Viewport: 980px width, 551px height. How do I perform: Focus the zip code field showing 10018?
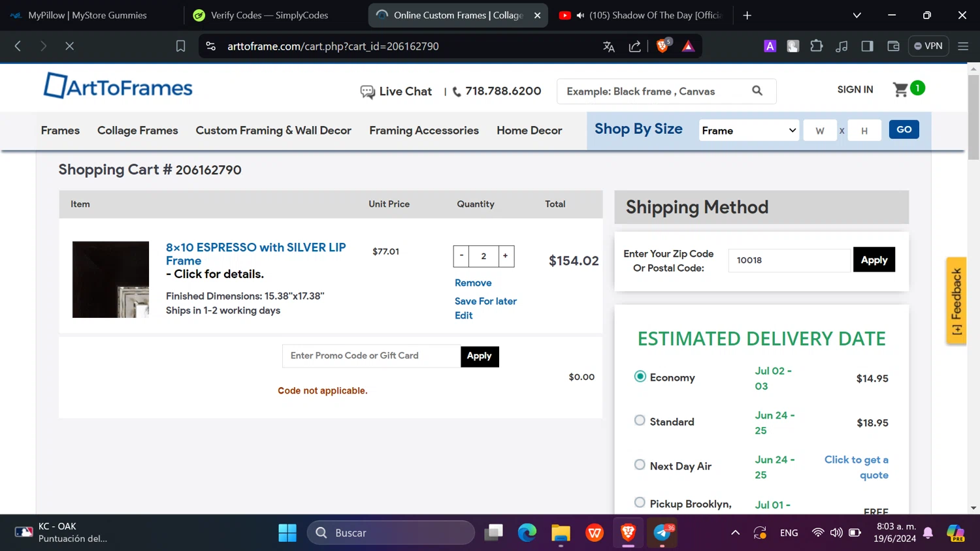pyautogui.click(x=789, y=260)
